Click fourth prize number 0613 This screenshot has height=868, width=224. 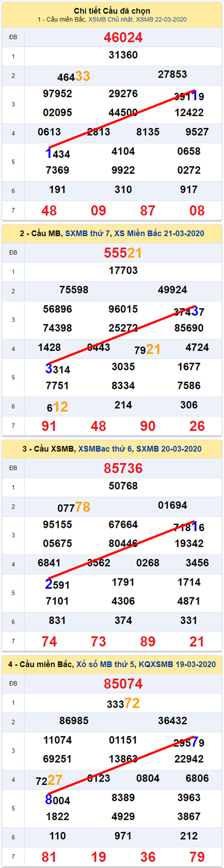tap(49, 132)
